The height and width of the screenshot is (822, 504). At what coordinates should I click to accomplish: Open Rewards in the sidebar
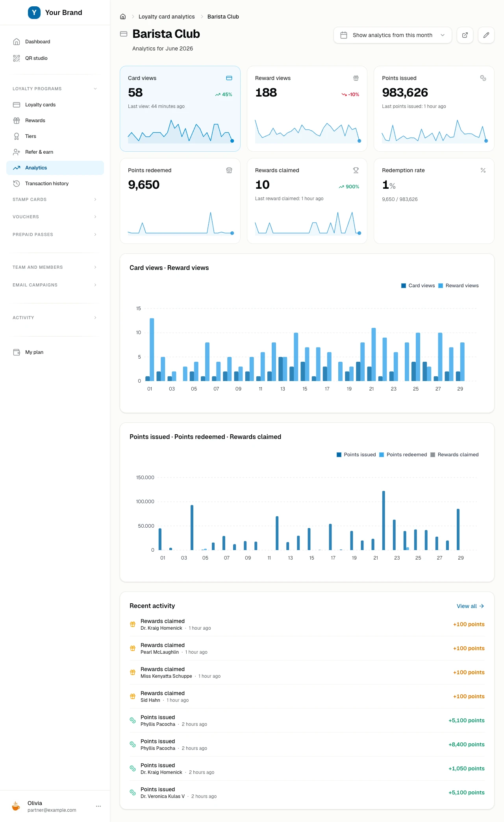[x=55, y=120]
